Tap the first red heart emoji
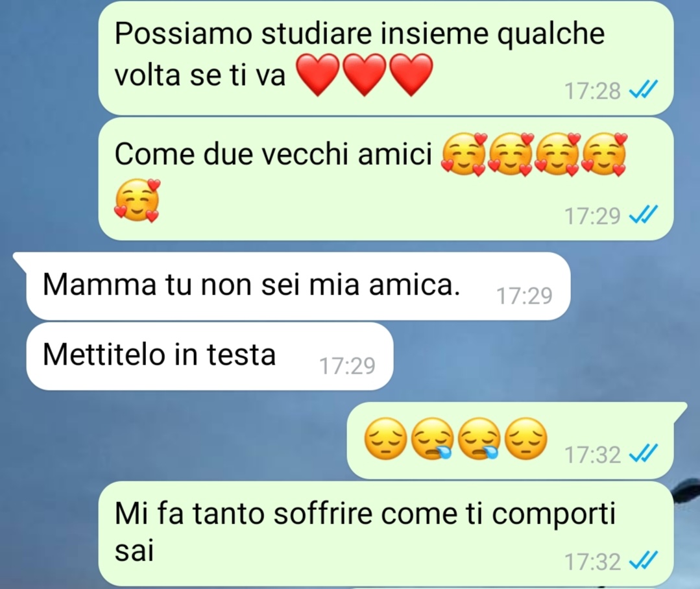The width and height of the screenshot is (700, 589). click(317, 75)
